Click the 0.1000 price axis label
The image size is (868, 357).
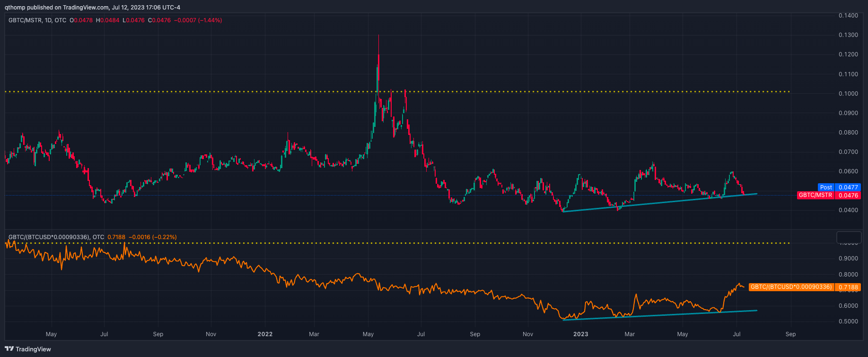coord(848,94)
